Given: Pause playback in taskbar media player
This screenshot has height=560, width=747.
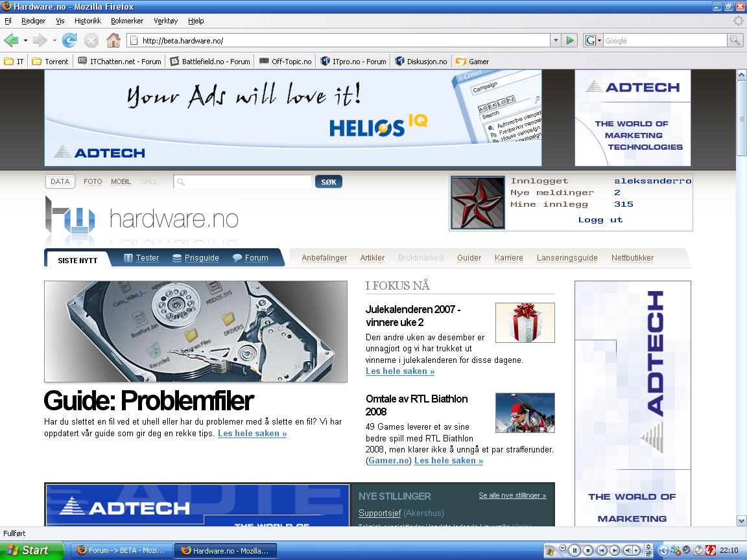Looking at the screenshot, I should pyautogui.click(x=575, y=550).
